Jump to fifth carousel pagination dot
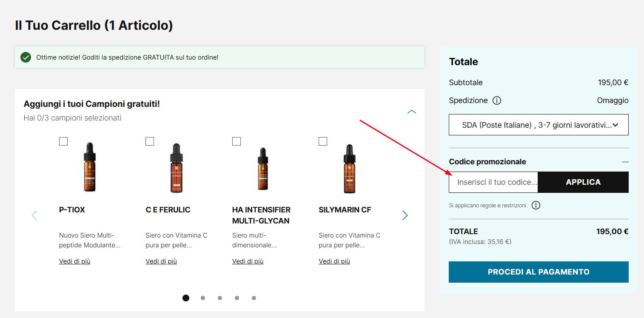This screenshot has height=318, width=644. [254, 298]
